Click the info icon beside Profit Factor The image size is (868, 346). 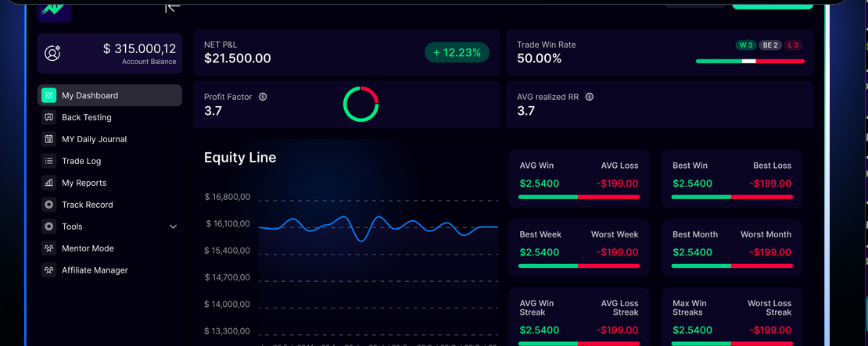click(263, 97)
